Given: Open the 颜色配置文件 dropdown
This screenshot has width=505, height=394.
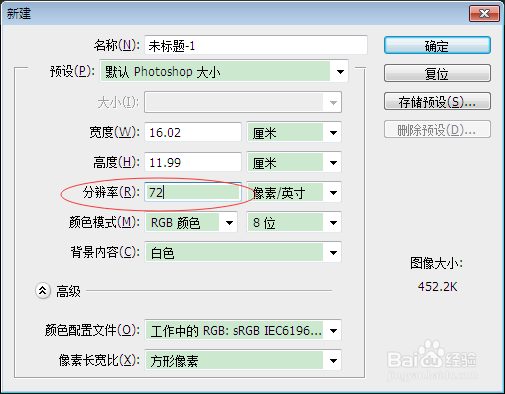Looking at the screenshot, I should click(x=243, y=330).
